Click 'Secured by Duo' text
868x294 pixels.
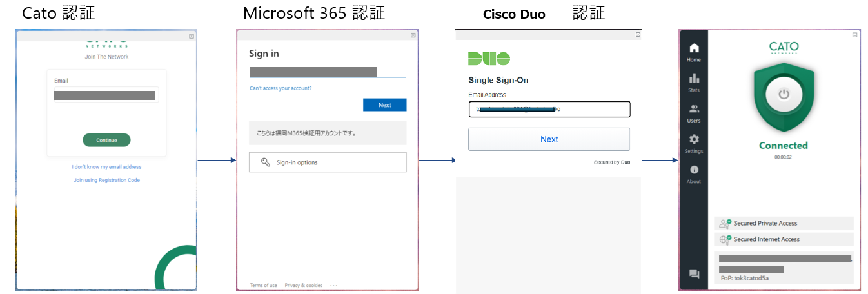tap(612, 162)
